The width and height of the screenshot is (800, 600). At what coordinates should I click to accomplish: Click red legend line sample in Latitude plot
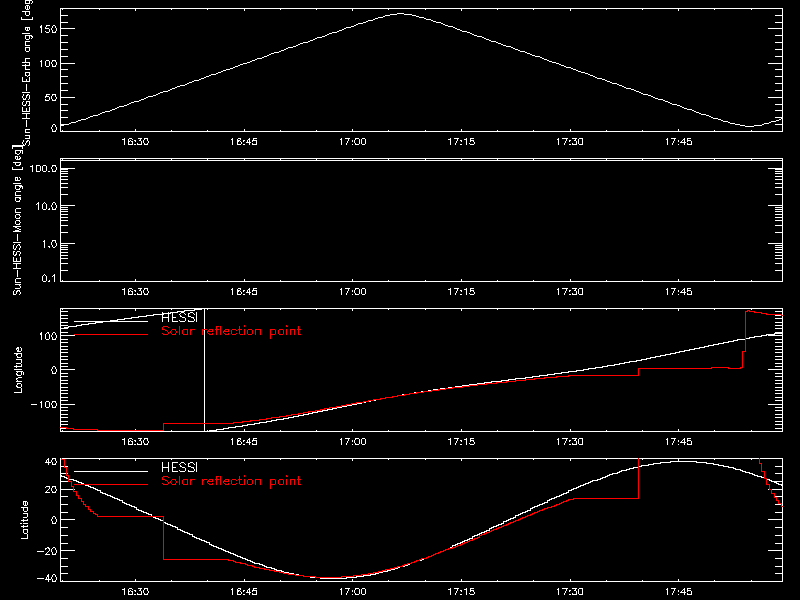111,485
